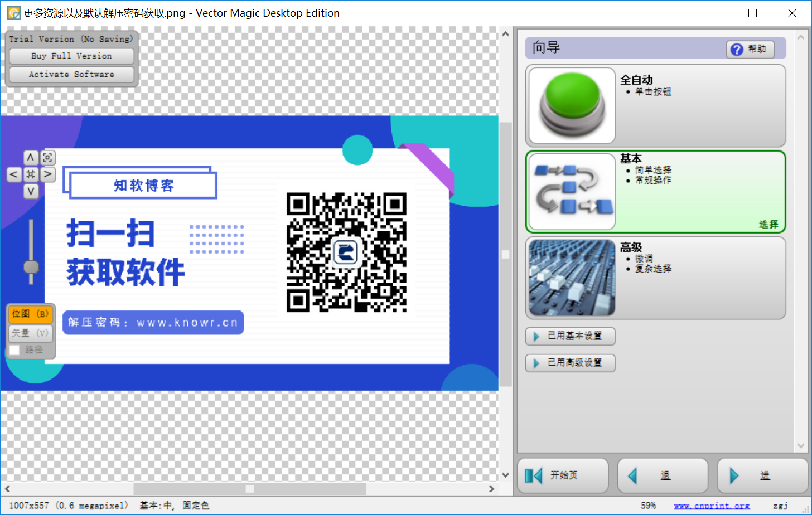812x515 pixels.
Task: Click the canvas horizontal scrollbar thumb
Action: click(x=250, y=489)
